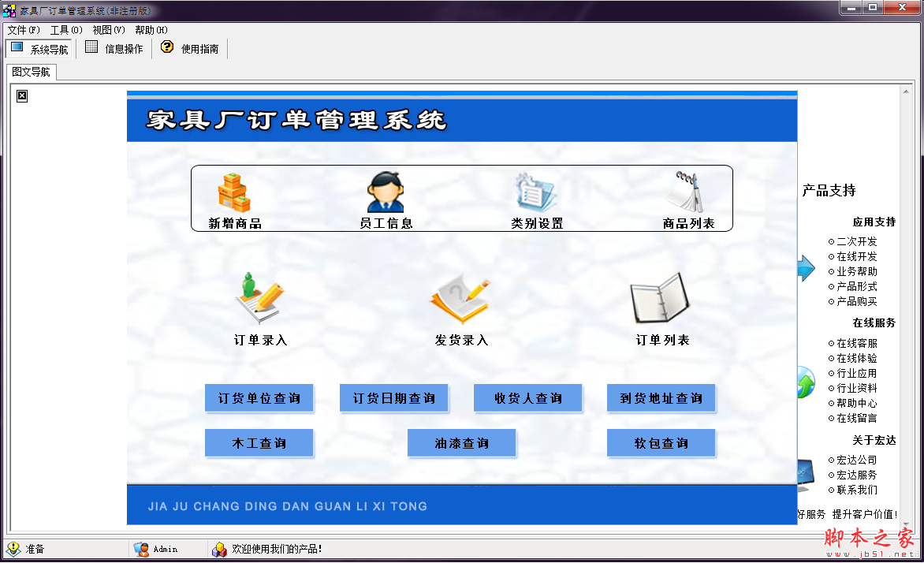Click the green arrow globe icon beside 在线服务

806,382
